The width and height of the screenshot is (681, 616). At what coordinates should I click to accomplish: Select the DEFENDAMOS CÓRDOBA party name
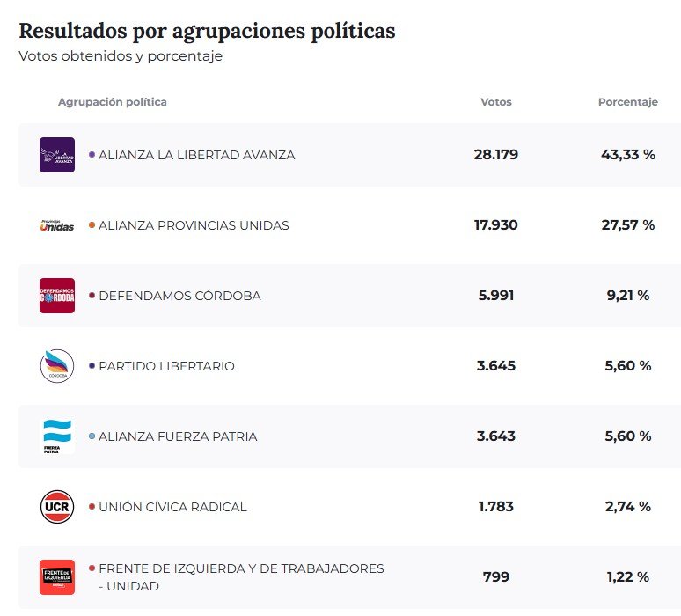(179, 296)
